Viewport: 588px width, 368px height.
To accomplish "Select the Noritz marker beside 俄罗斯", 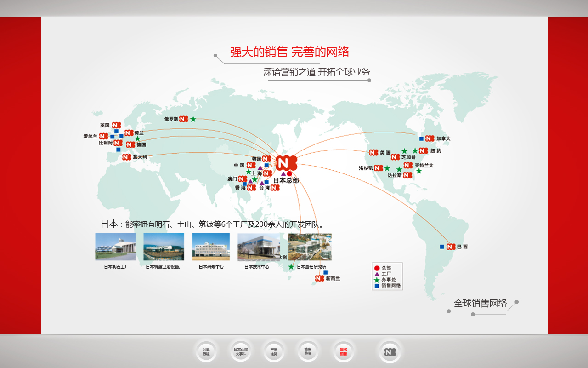I will tap(184, 119).
